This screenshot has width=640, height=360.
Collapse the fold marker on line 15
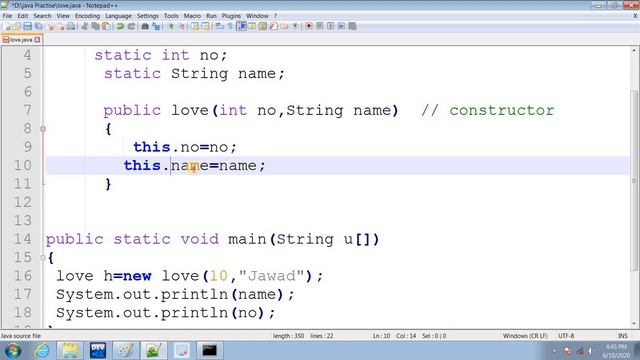pyautogui.click(x=43, y=258)
